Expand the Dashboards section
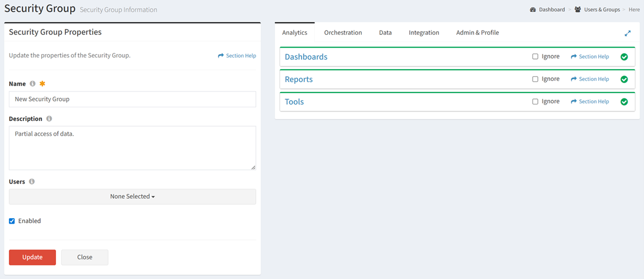The width and height of the screenshot is (644, 279). tap(306, 57)
